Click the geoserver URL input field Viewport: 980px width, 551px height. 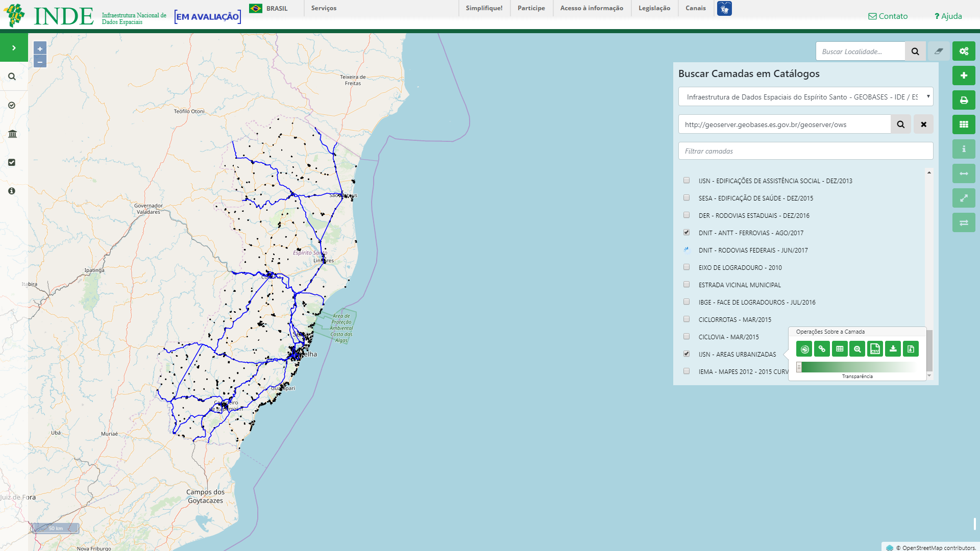click(785, 124)
